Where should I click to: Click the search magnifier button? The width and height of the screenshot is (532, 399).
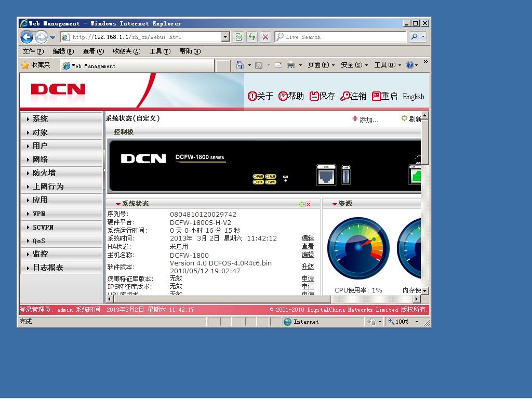coord(414,37)
